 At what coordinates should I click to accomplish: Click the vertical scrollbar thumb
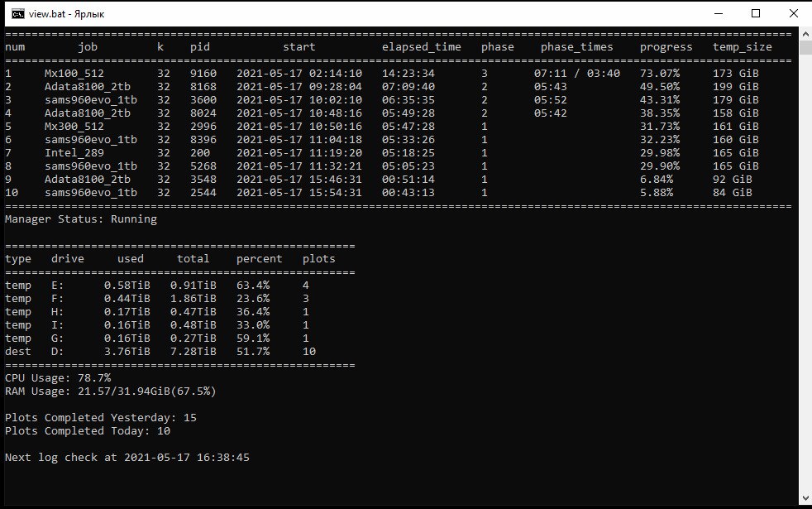[805, 48]
